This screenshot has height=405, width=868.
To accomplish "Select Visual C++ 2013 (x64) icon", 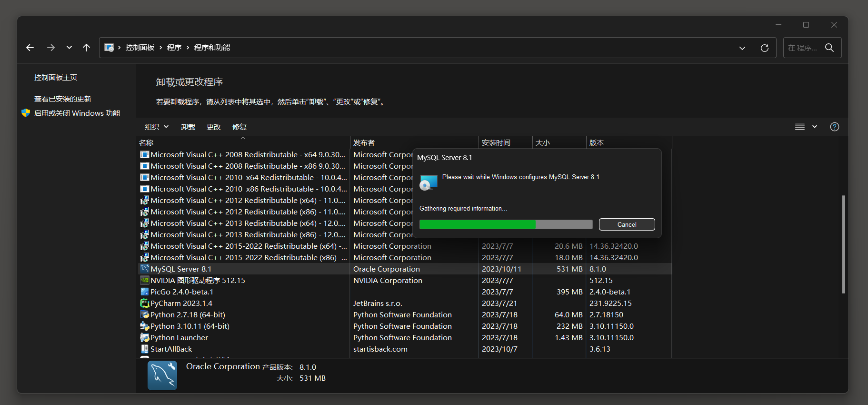I will tap(145, 223).
